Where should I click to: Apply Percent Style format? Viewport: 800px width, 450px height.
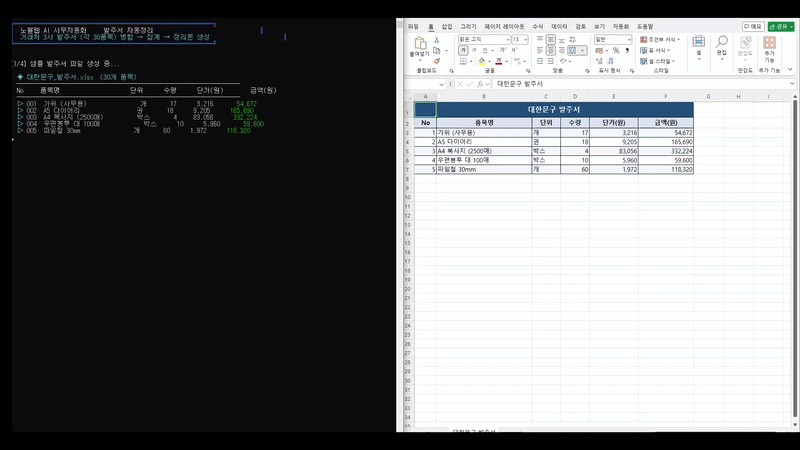616,50
